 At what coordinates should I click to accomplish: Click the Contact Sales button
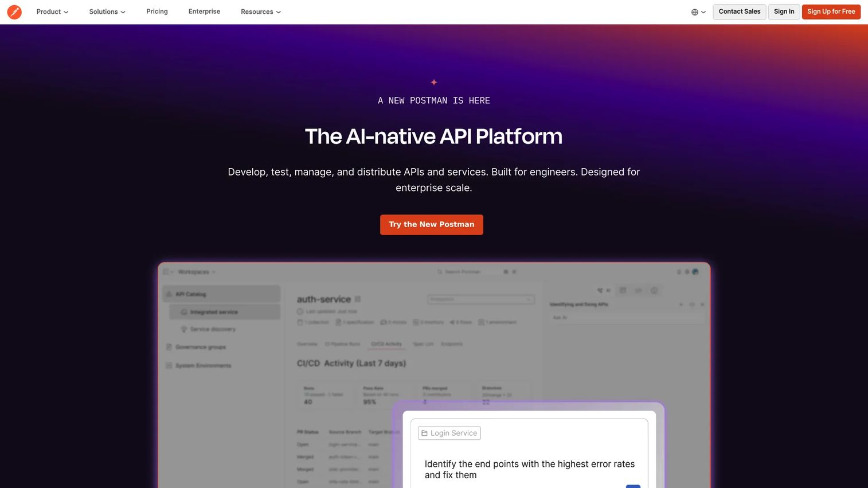(740, 11)
